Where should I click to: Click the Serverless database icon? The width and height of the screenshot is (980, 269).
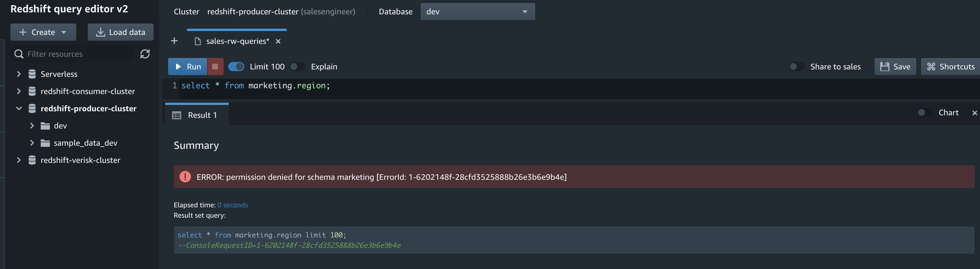click(x=32, y=74)
